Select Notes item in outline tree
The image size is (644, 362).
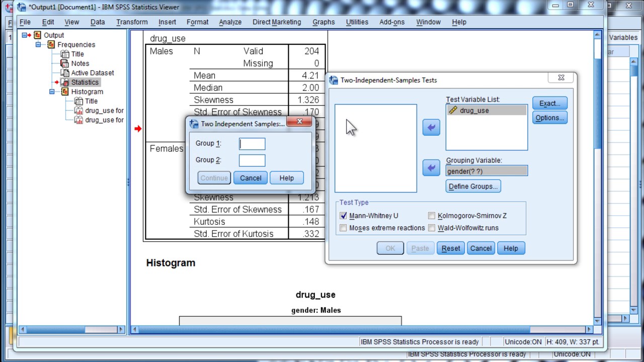[x=80, y=63]
